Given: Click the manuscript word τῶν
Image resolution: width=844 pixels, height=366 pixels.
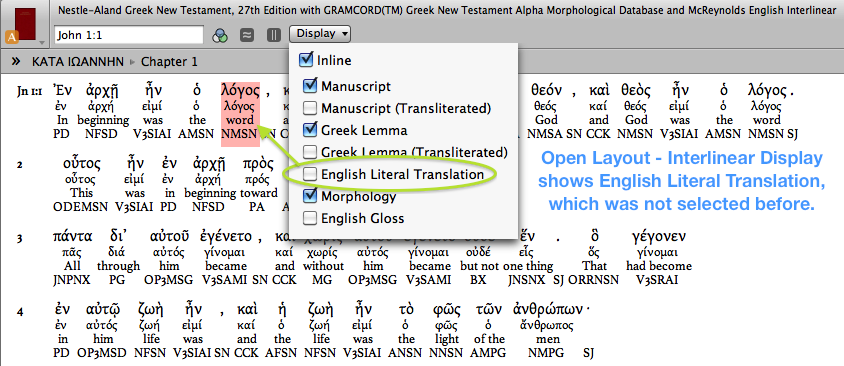Looking at the screenshot, I should 489,309.
